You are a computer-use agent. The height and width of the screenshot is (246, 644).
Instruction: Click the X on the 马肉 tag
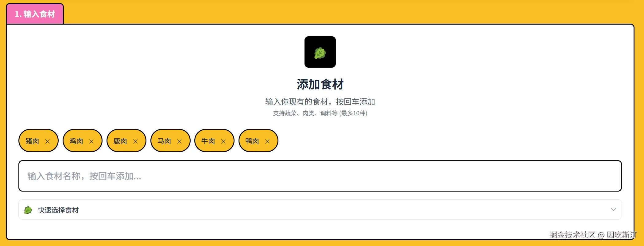point(180,141)
